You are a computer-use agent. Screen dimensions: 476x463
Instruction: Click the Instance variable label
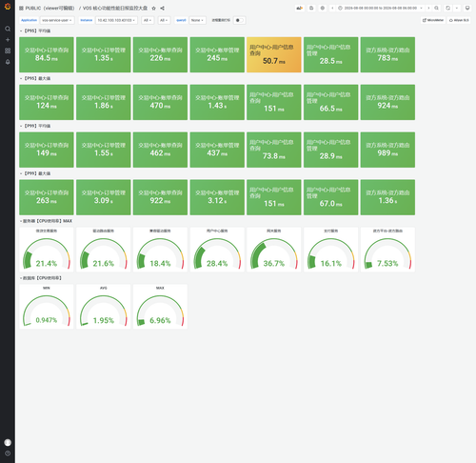click(x=87, y=20)
